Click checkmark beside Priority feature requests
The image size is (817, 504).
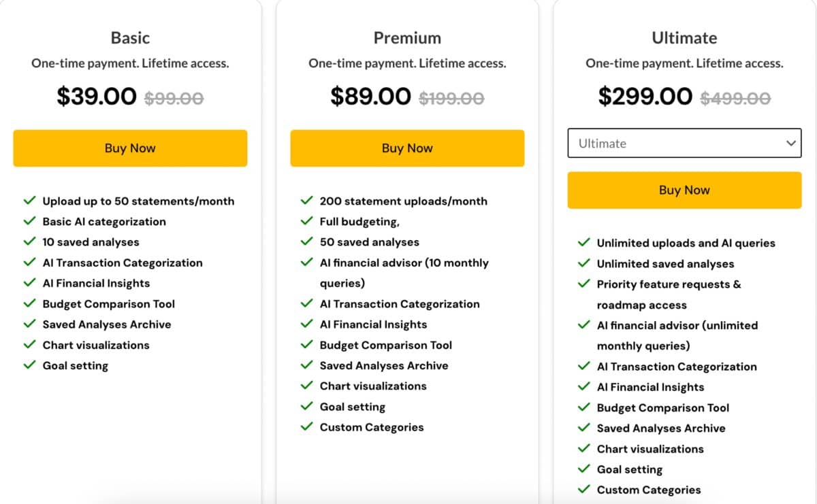pyautogui.click(x=583, y=284)
